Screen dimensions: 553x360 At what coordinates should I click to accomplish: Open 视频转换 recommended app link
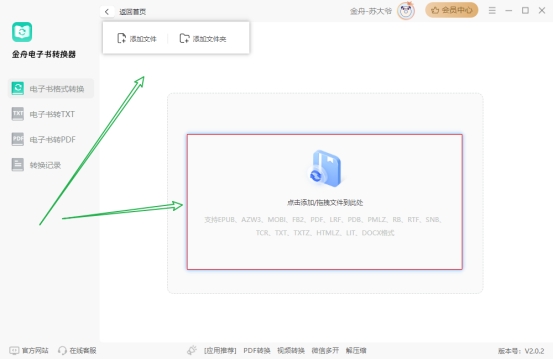291,350
